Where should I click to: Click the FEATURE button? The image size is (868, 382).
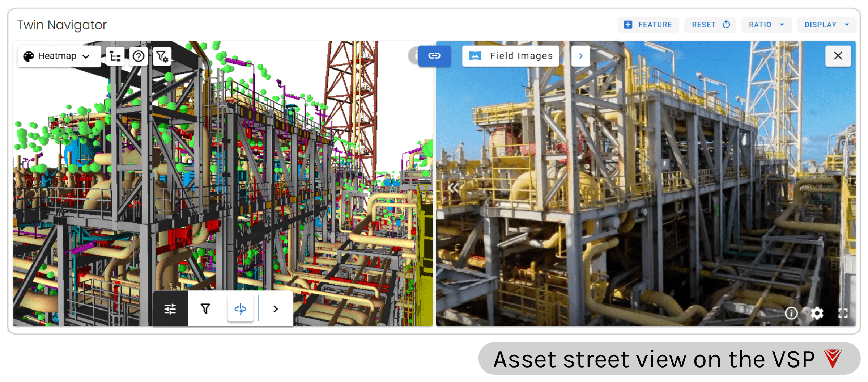pos(648,25)
